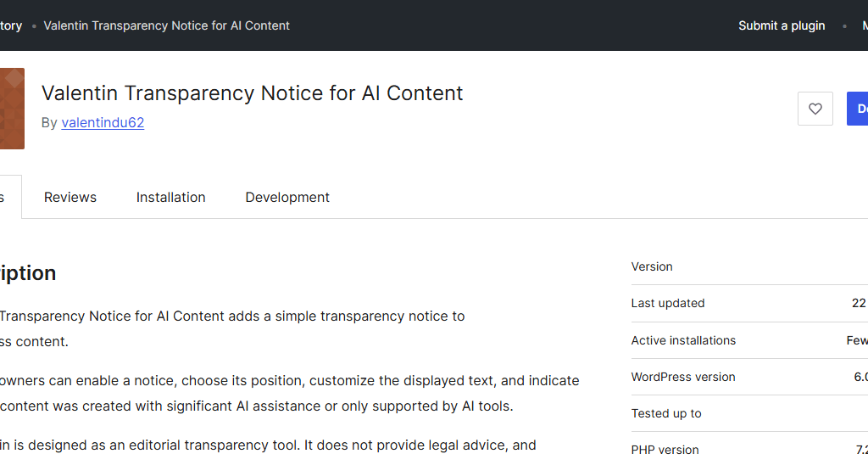Click the plugin title heading

tap(253, 93)
